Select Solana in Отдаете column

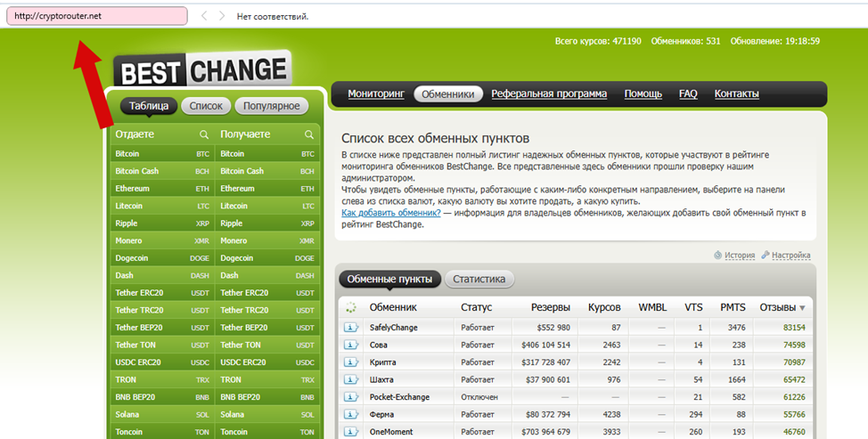click(162, 414)
